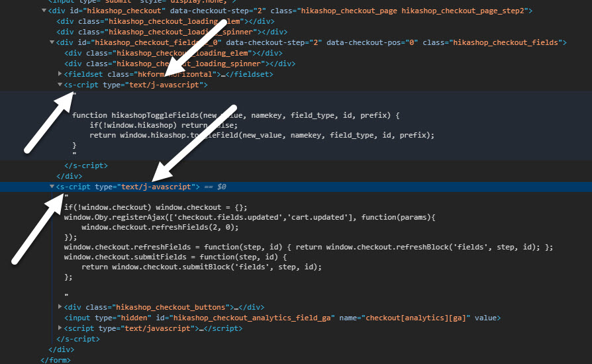The image size is (592, 364).
Task: Select the fieldset hkform-horizontal row
Action: pyautogui.click(x=168, y=74)
